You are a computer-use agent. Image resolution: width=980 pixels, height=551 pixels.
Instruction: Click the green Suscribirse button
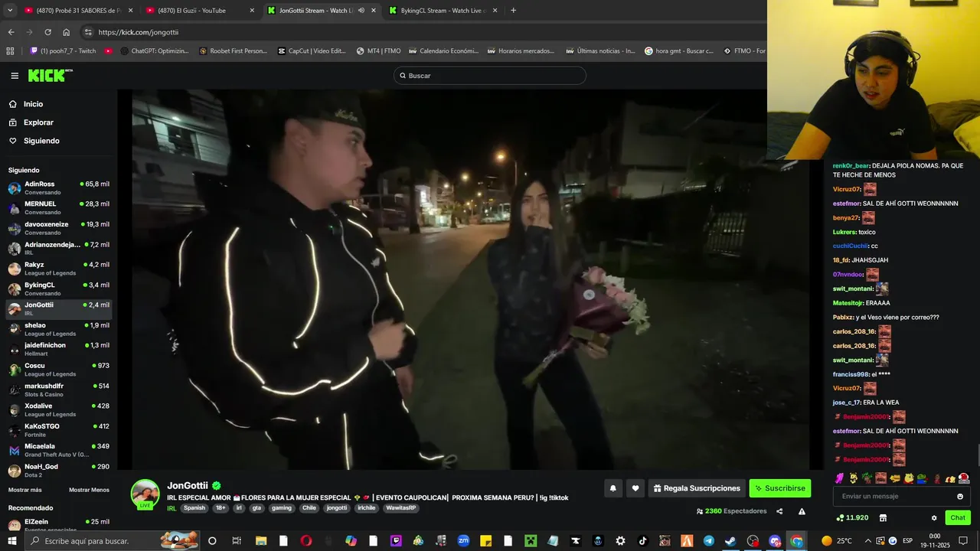pos(779,488)
